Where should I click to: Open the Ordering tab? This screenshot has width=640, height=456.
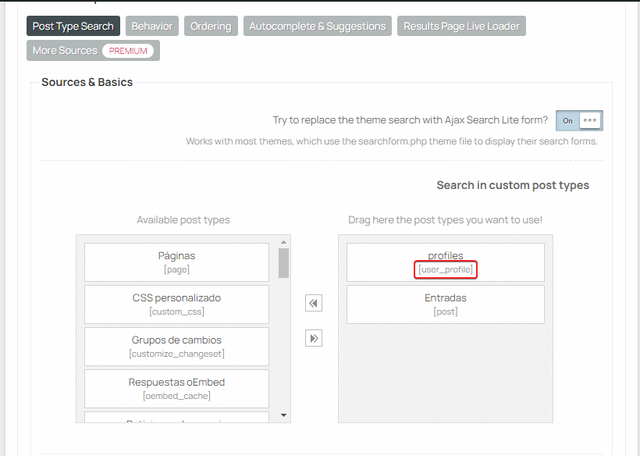[x=211, y=26]
